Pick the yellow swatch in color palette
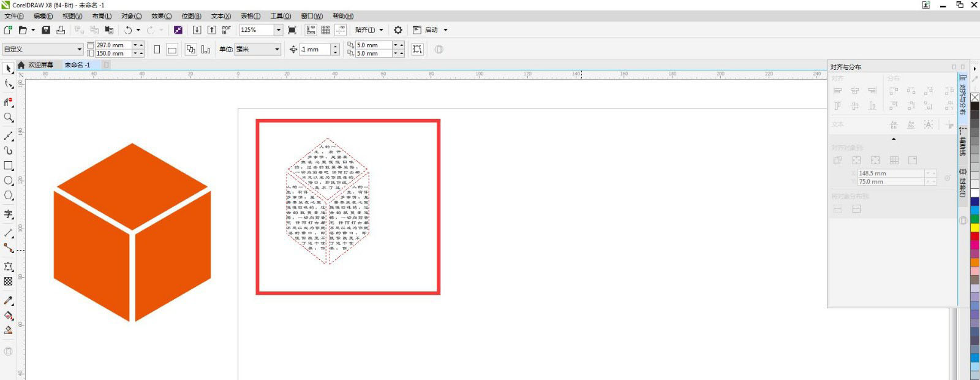Viewport: 980px width, 380px height. [x=974, y=228]
